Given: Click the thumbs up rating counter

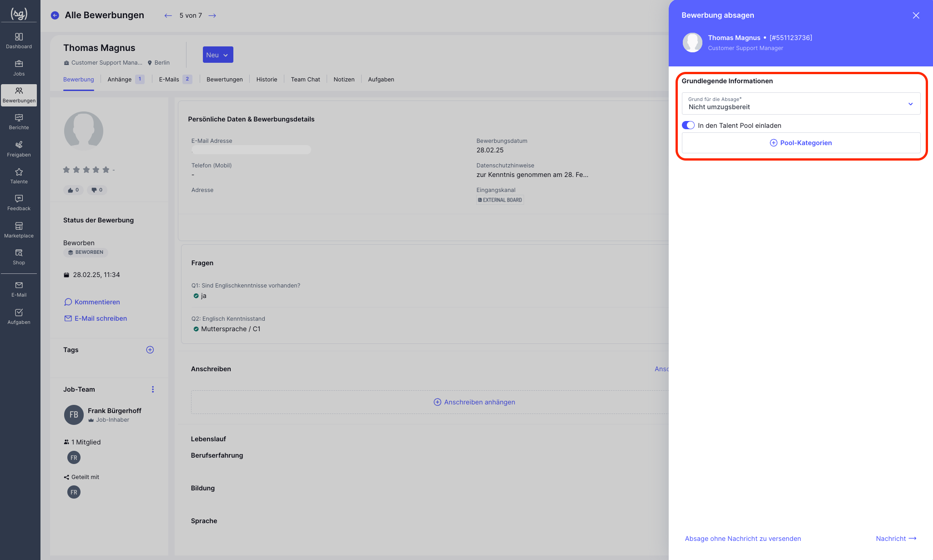Looking at the screenshot, I should pos(73,190).
